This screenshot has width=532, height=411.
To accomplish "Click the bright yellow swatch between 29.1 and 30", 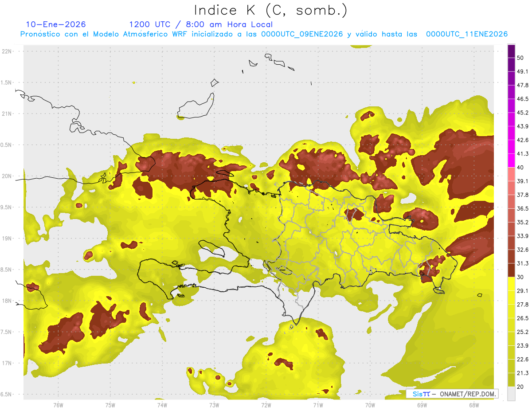I will [x=511, y=284].
